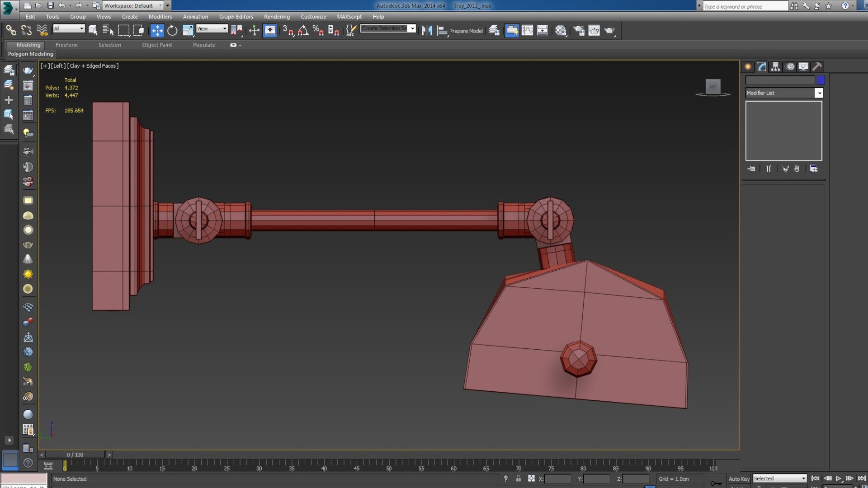Click the Left viewport name label
The image size is (868, 488).
tap(58, 66)
